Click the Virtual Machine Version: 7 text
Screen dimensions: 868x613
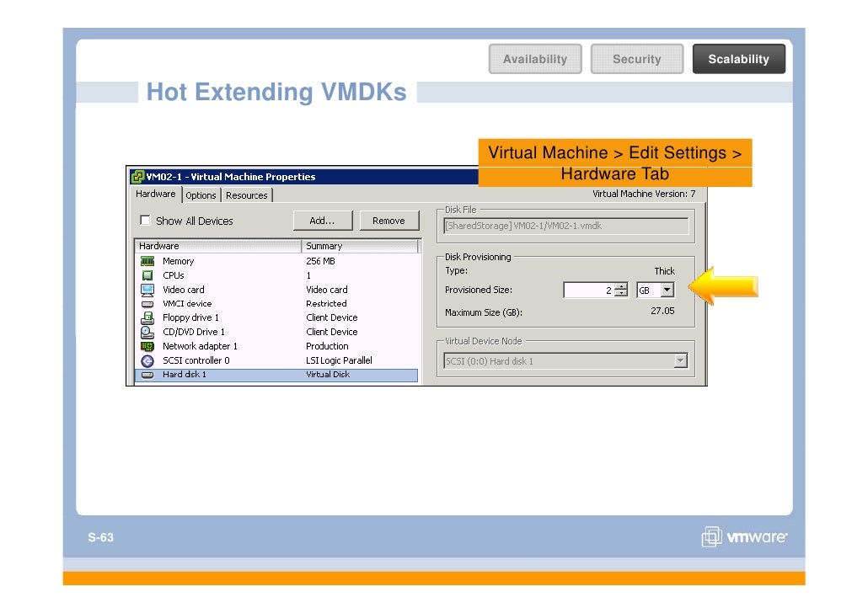pyautogui.click(x=644, y=194)
